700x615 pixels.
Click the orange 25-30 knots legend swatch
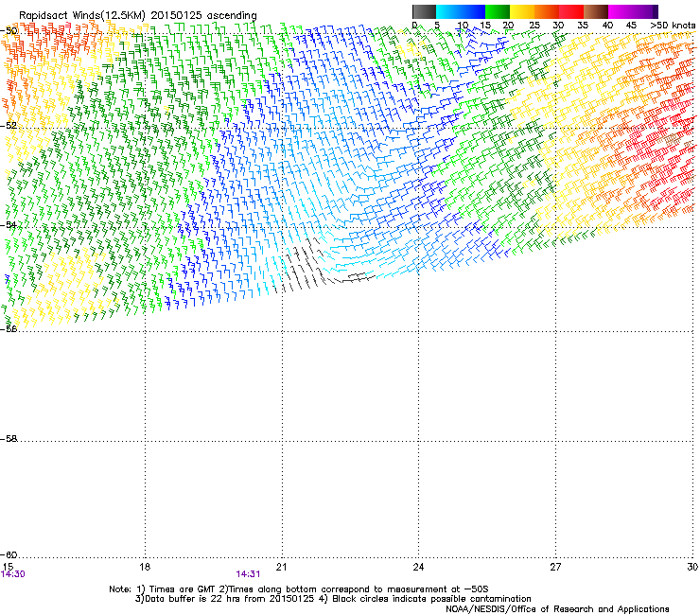tap(547, 11)
